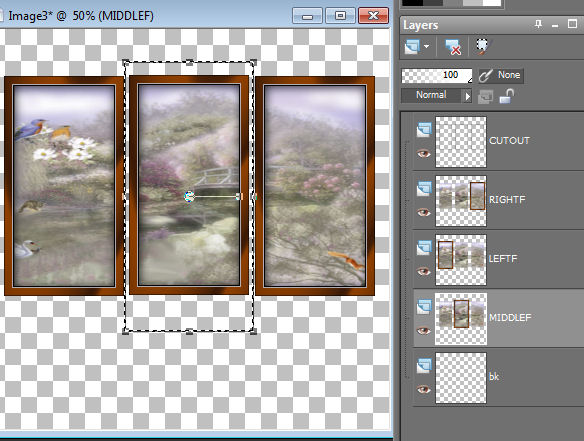584x441 pixels.
Task: Hide the LEFTF layer eye icon
Action: click(423, 272)
